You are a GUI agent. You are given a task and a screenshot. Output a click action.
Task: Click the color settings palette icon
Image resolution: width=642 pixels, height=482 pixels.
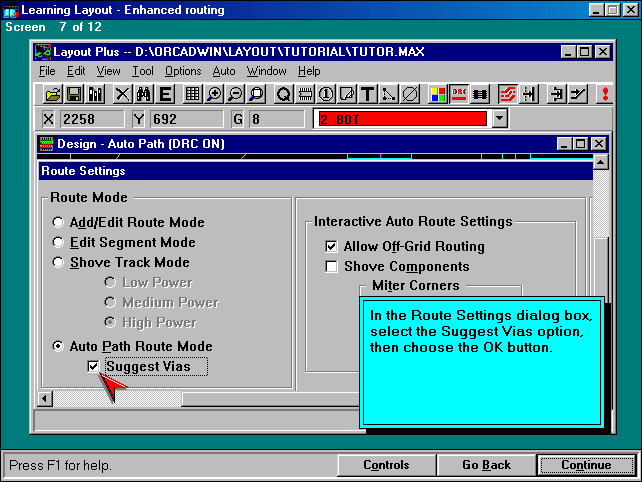[438, 94]
